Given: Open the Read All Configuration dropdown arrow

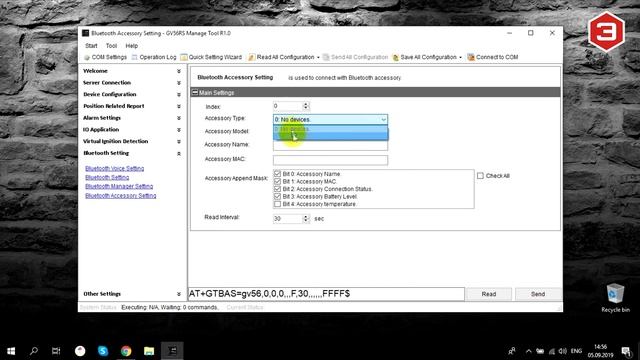Looking at the screenshot, I should [318, 58].
